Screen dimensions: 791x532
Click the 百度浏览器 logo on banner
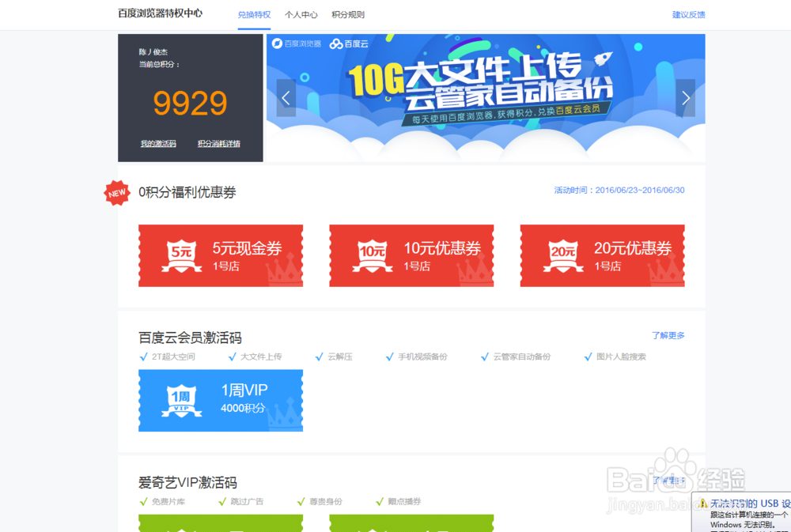[297, 43]
